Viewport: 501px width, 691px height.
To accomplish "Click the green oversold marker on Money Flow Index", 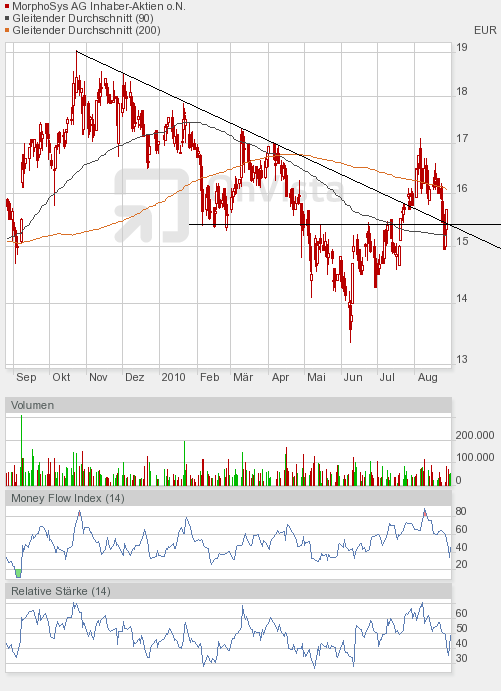I will (18, 573).
